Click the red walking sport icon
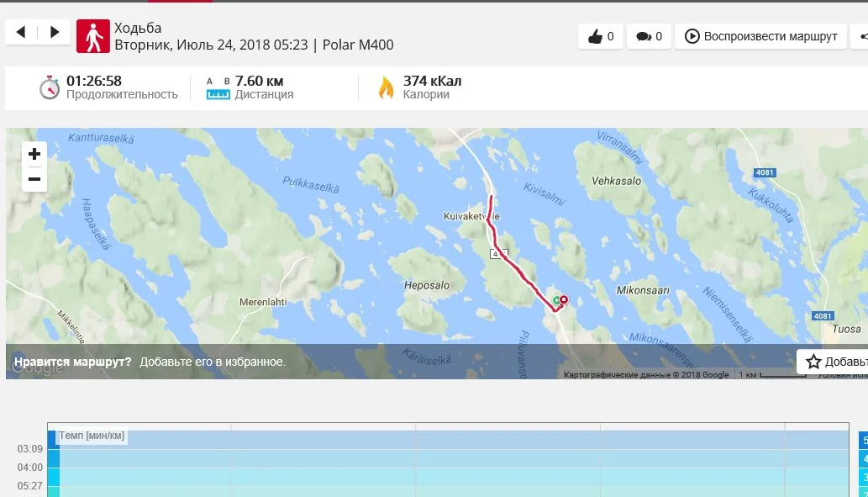868x497 pixels. click(x=93, y=36)
